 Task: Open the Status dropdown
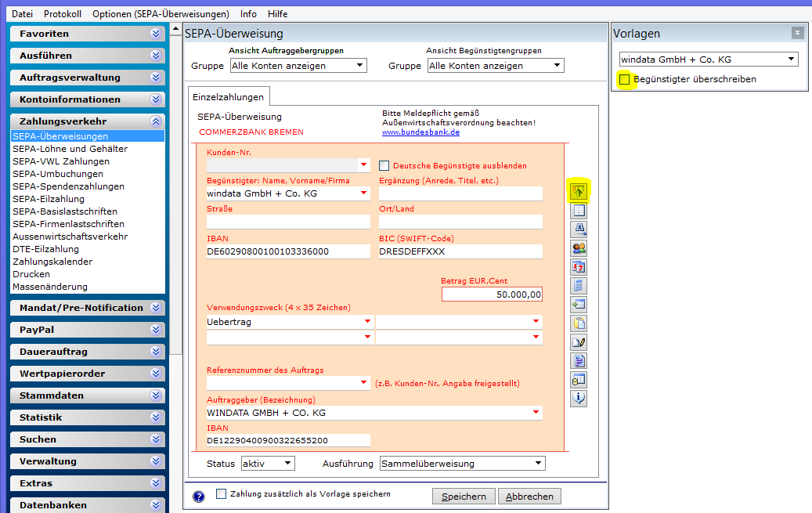[269, 463]
